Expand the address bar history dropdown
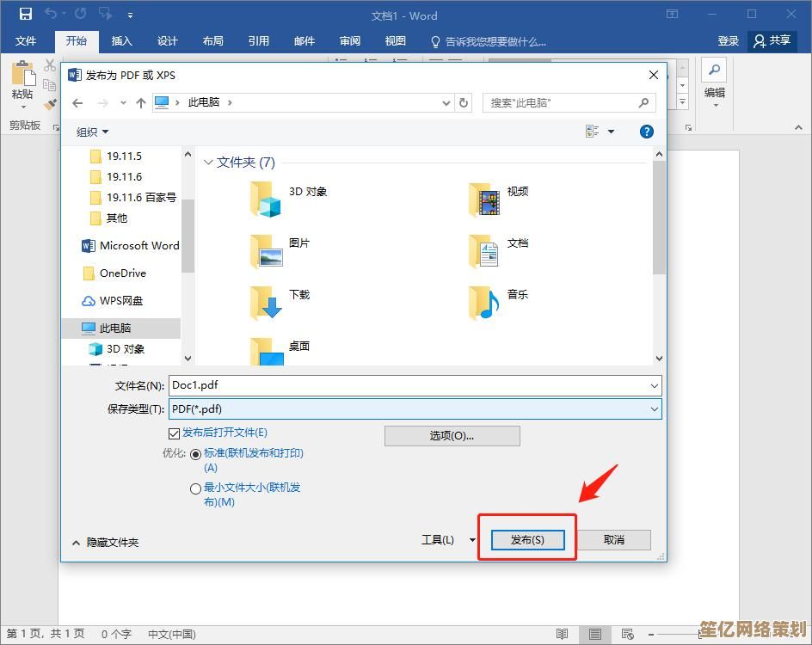 pos(446,103)
